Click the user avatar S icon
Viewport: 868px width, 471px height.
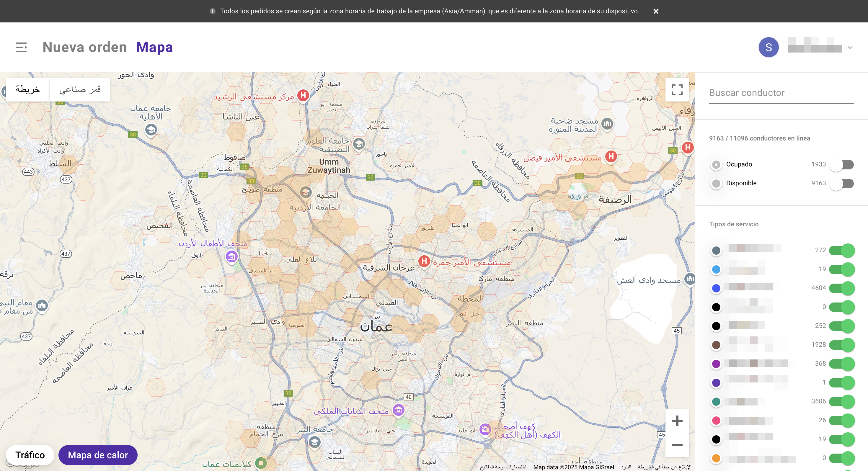point(768,47)
